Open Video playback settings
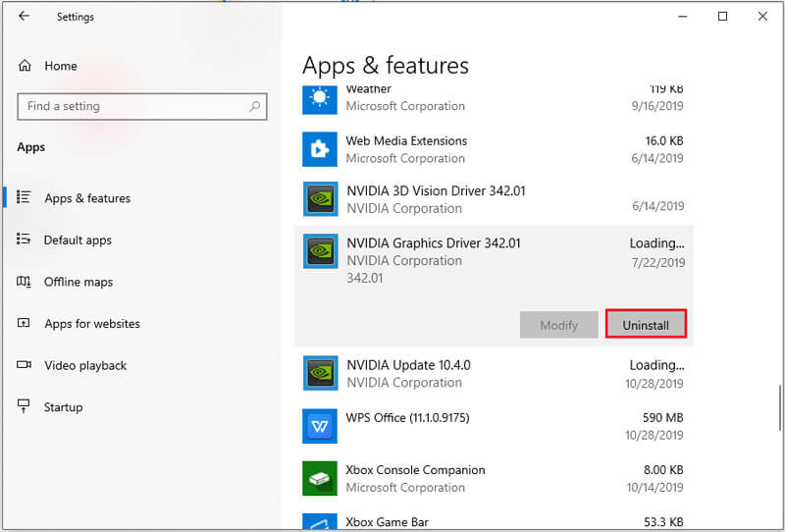The height and width of the screenshot is (532, 785). 85,365
